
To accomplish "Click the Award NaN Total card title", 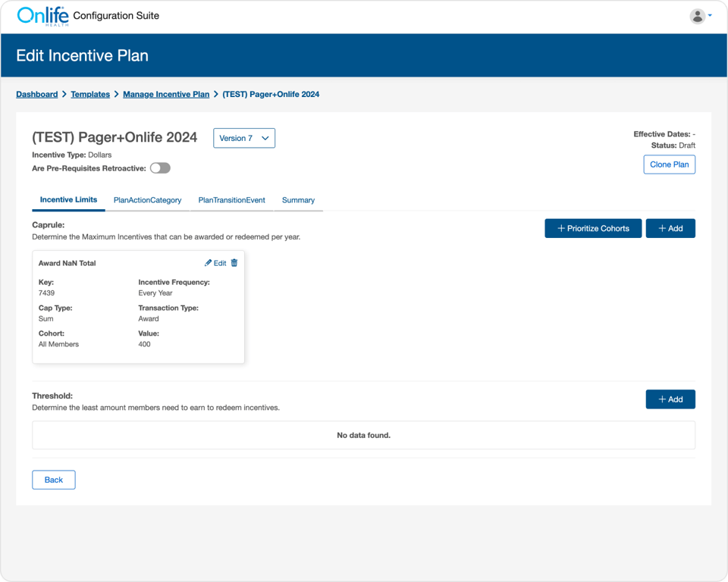I will point(67,263).
